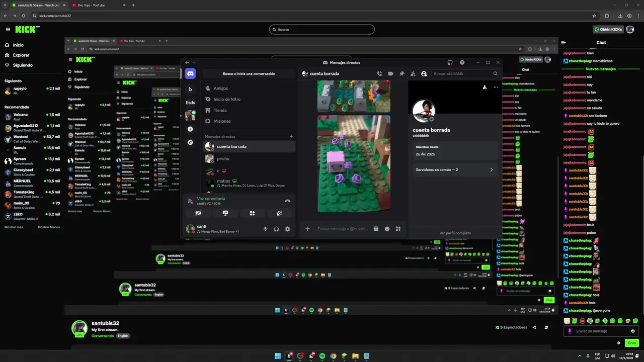Viewport: 644px width, 362px height.
Task: Open Discord help question mark icon
Action: click(462, 62)
